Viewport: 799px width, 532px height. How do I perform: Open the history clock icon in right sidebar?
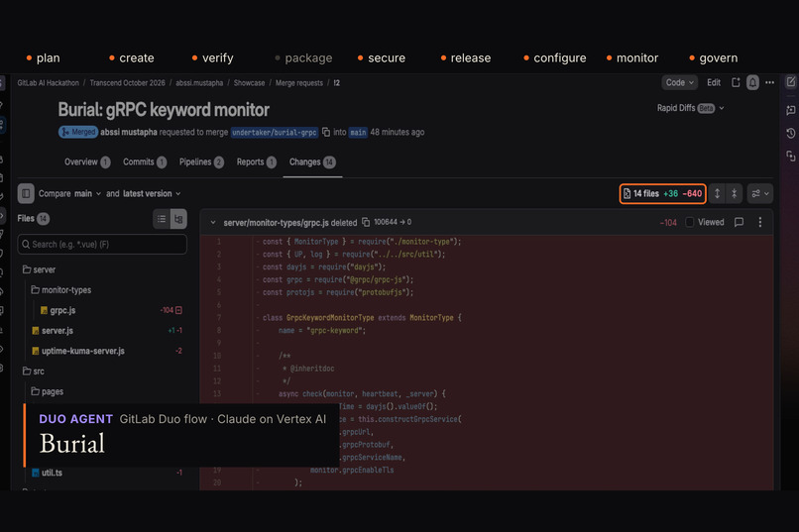pyautogui.click(x=791, y=133)
